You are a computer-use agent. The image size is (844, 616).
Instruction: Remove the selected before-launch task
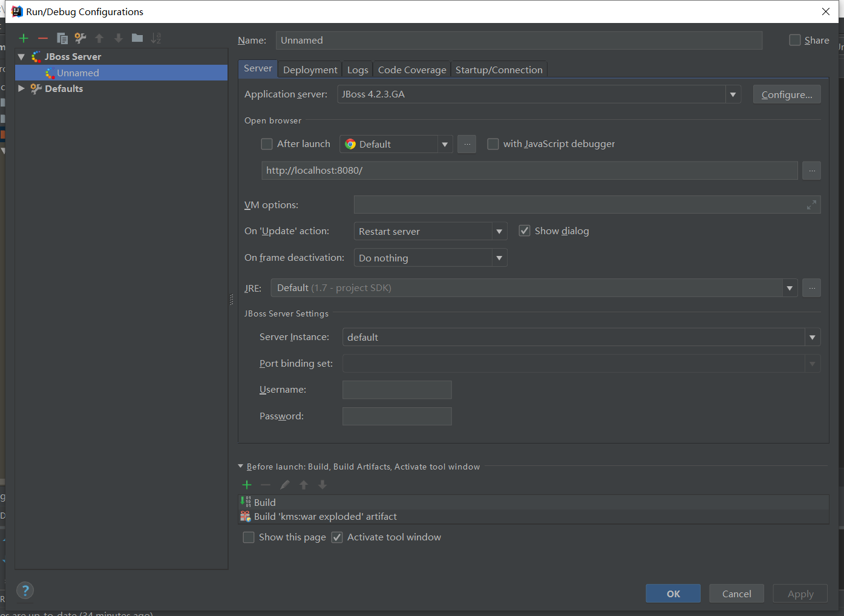click(266, 485)
